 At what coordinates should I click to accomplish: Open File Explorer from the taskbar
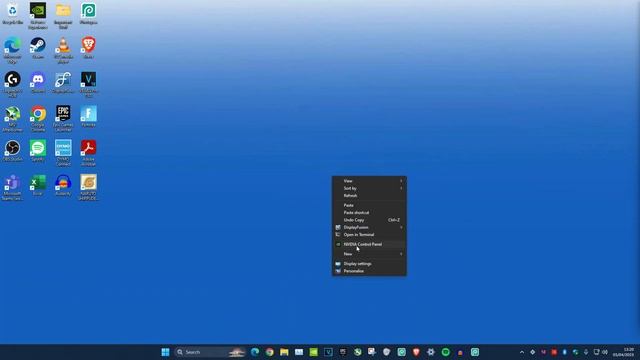click(x=284, y=352)
